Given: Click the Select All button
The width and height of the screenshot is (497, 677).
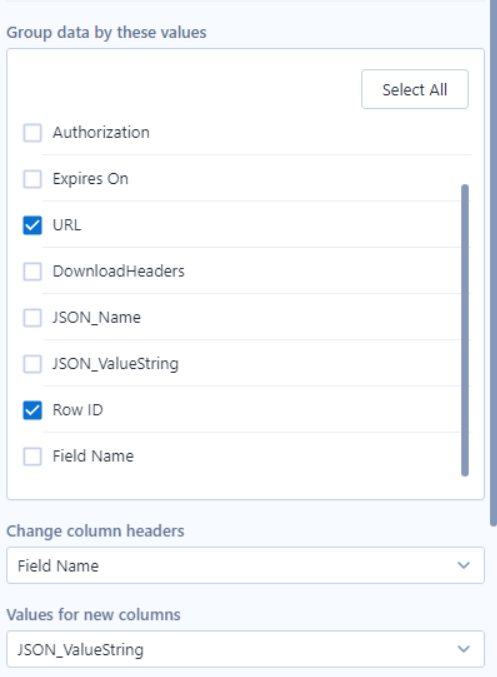Looking at the screenshot, I should 415,89.
